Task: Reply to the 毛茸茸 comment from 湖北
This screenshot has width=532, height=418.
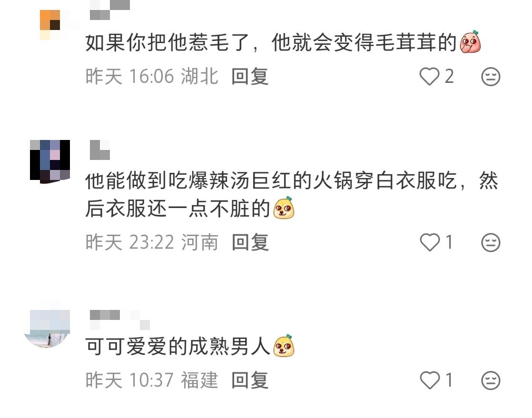Action: (250, 76)
